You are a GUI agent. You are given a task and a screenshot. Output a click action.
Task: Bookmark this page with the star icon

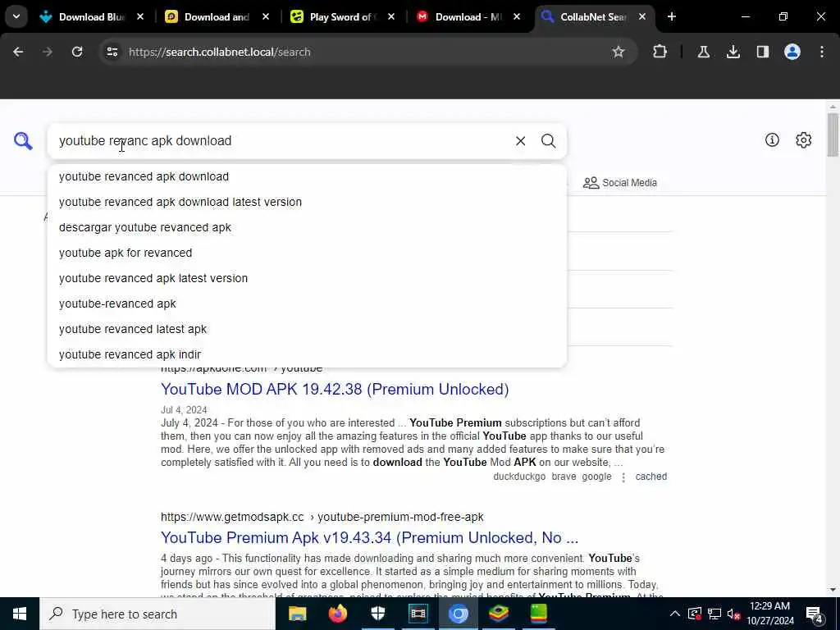[619, 52]
